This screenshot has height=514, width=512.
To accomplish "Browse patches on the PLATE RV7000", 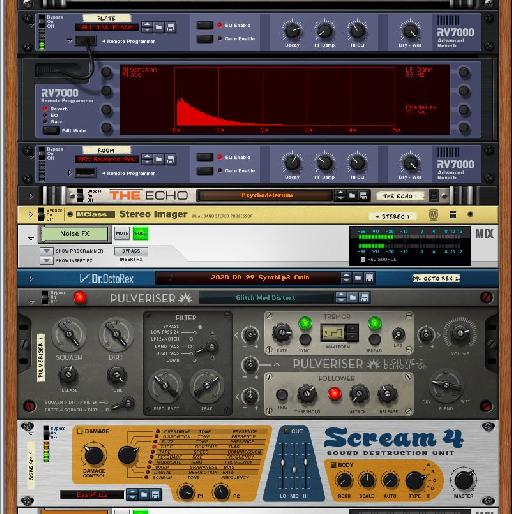I will [x=159, y=27].
